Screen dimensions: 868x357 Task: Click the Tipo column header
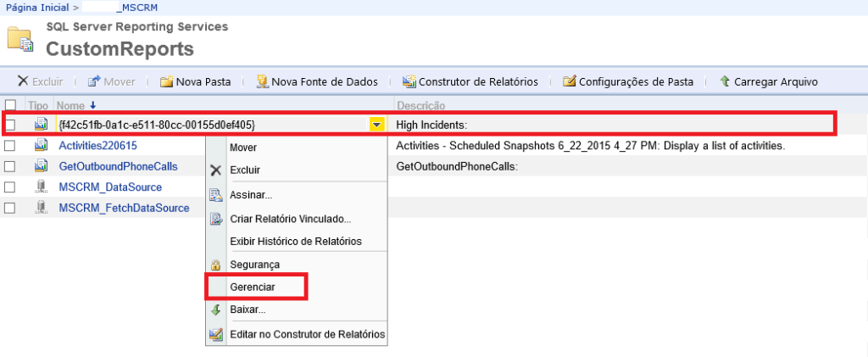tap(39, 105)
